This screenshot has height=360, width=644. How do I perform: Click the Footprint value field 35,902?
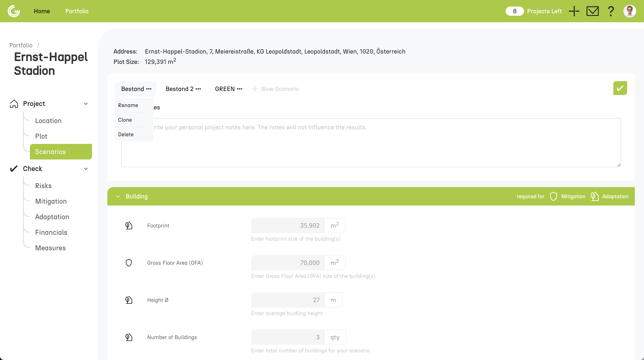pos(287,225)
